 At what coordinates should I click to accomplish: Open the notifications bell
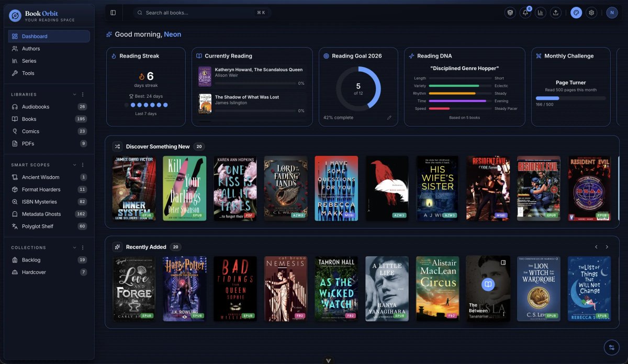(525, 13)
